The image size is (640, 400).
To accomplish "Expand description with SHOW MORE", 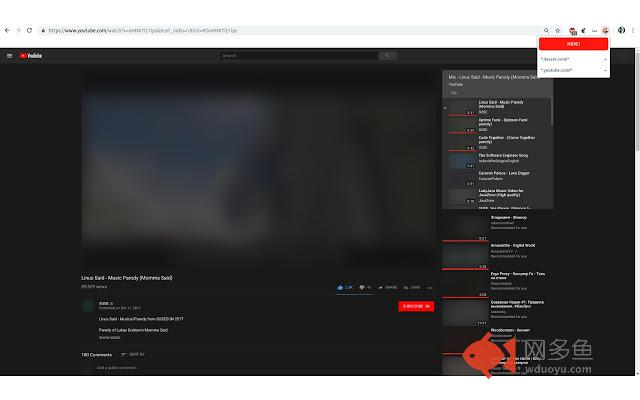I will [109, 338].
